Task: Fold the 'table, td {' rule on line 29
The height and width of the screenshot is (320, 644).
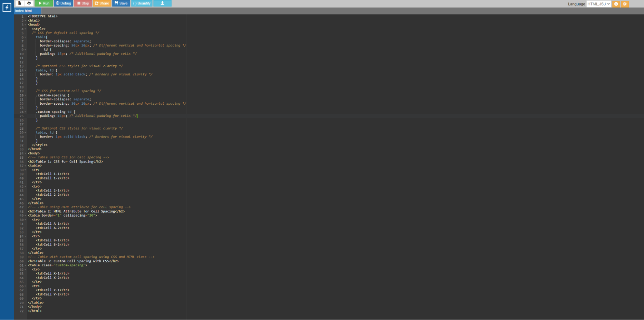Action: (x=25, y=133)
